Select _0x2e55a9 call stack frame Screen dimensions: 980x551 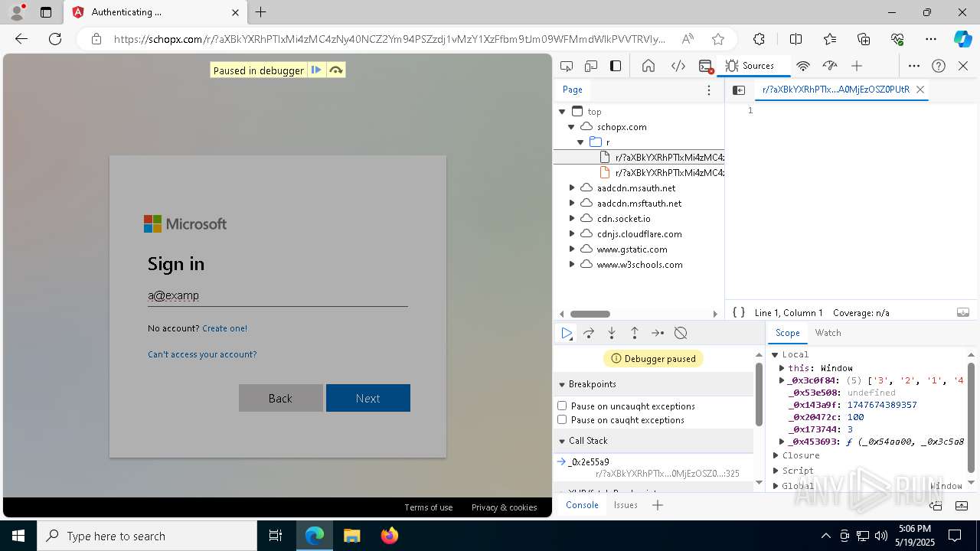click(x=653, y=468)
